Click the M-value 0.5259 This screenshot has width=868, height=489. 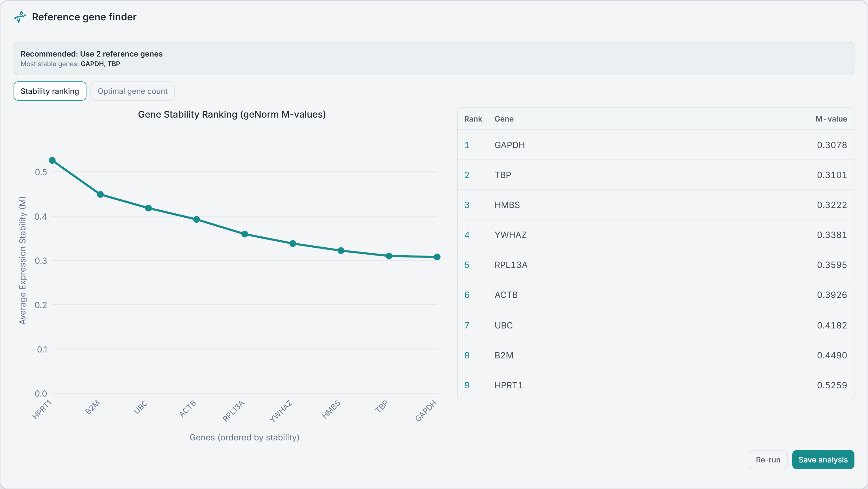coord(832,385)
